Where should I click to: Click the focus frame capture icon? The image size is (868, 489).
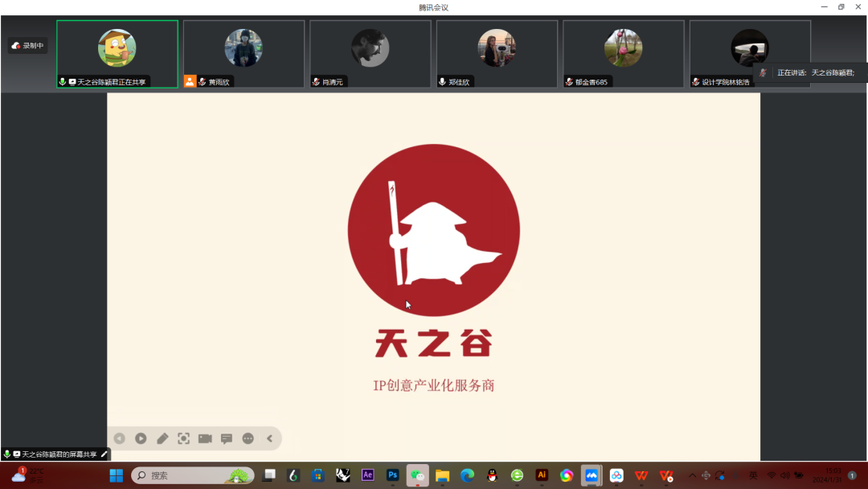(x=184, y=438)
